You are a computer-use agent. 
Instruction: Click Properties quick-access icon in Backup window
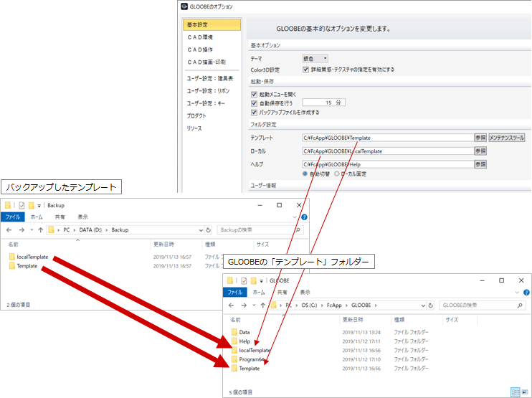click(x=22, y=205)
